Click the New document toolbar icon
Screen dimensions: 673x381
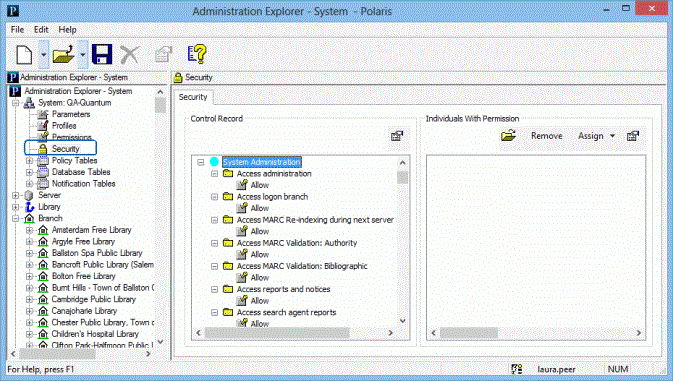point(24,55)
